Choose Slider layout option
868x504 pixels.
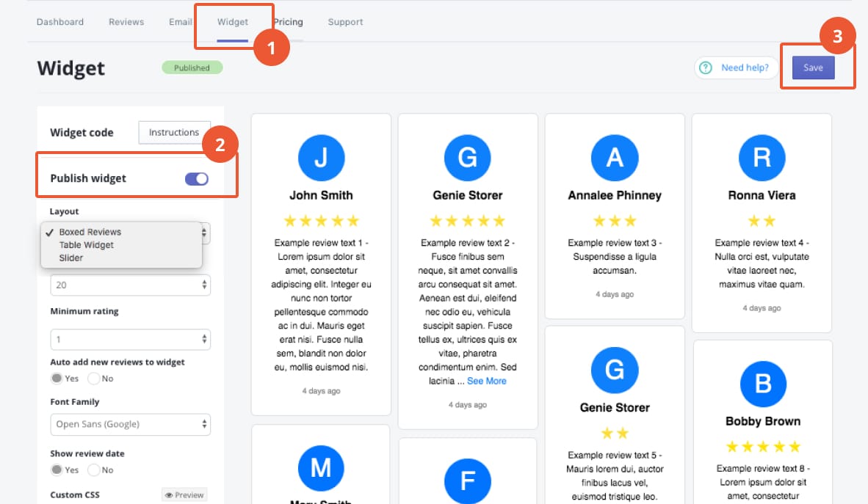[70, 258]
